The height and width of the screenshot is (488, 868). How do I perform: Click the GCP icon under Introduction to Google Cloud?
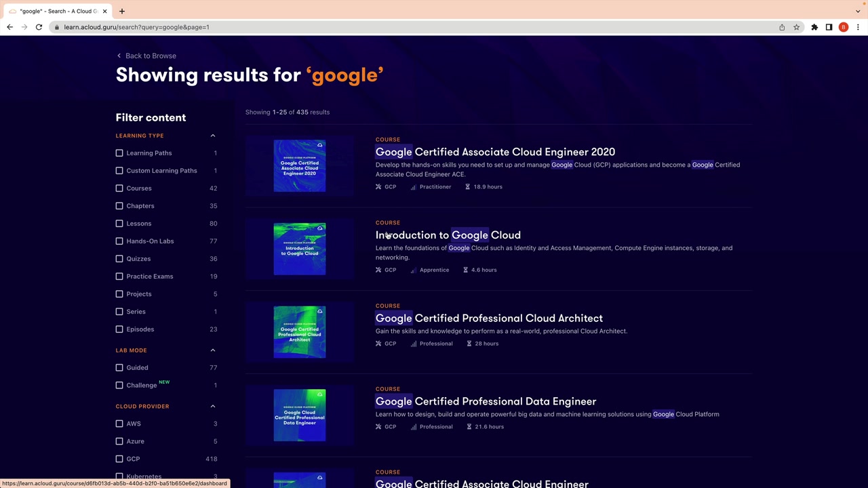(378, 270)
